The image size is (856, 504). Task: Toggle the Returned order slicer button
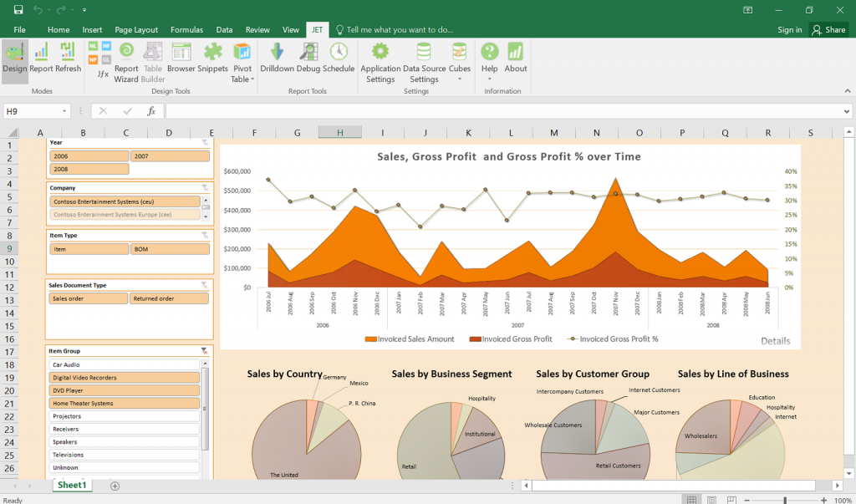[x=169, y=298]
